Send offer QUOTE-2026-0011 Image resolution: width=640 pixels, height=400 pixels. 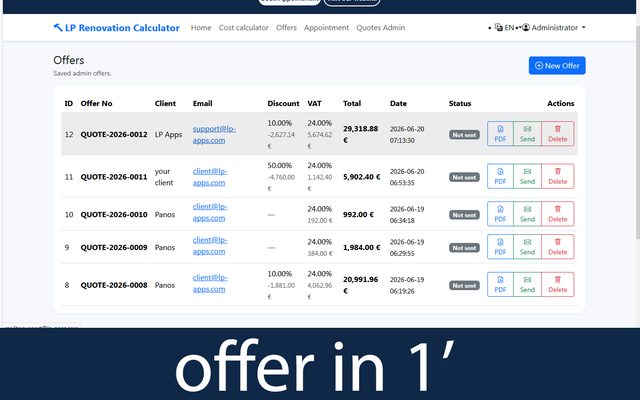click(x=527, y=176)
